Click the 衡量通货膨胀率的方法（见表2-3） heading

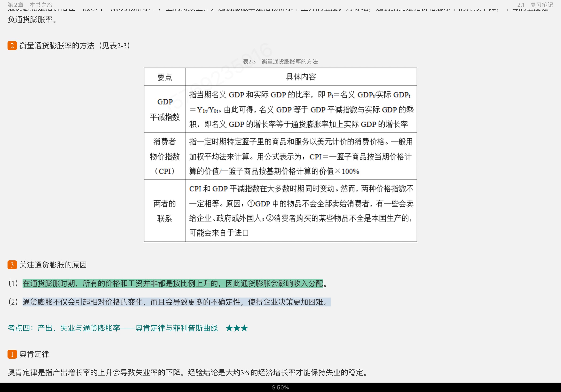(x=75, y=46)
